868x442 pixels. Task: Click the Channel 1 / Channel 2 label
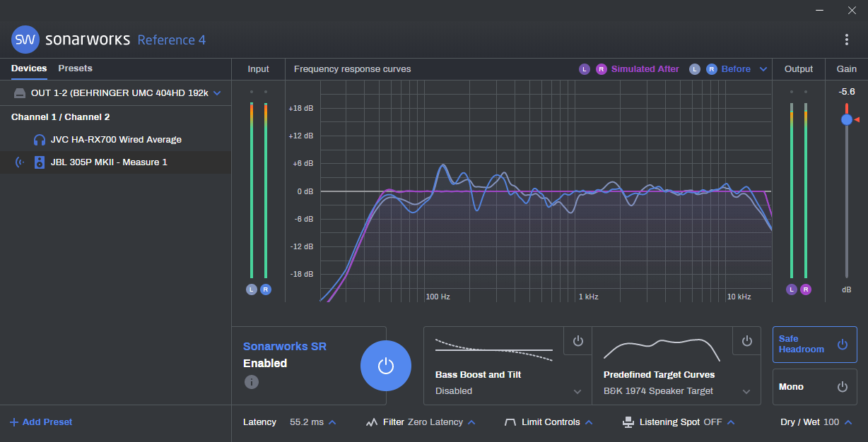[61, 117]
